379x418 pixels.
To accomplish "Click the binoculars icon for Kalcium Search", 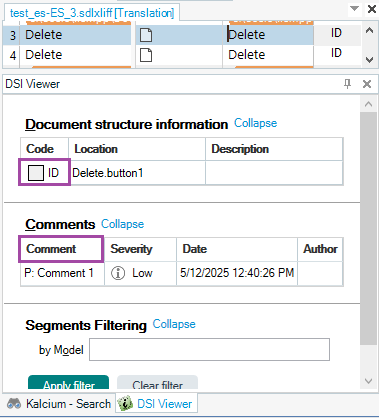I will (x=14, y=404).
